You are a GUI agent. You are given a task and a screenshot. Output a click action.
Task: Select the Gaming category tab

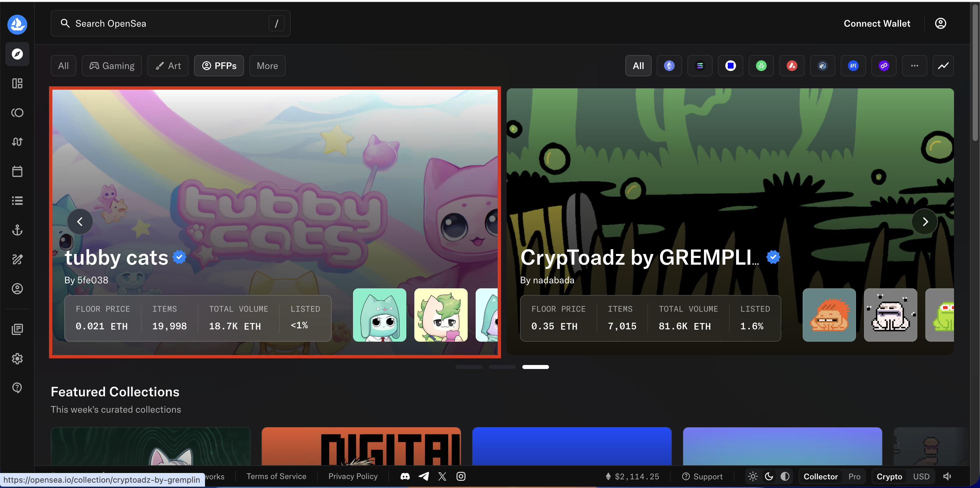tap(112, 66)
